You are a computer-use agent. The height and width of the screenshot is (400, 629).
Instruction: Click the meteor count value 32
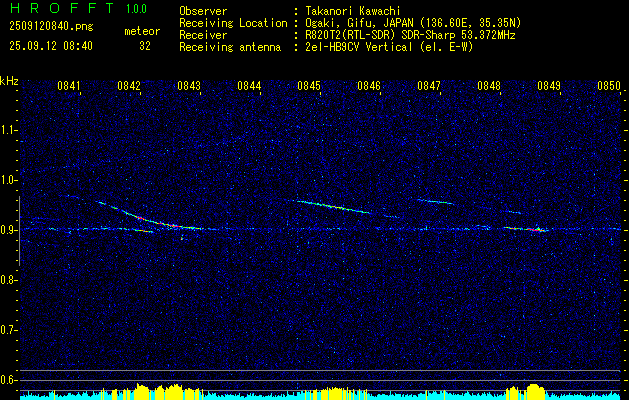click(x=145, y=46)
